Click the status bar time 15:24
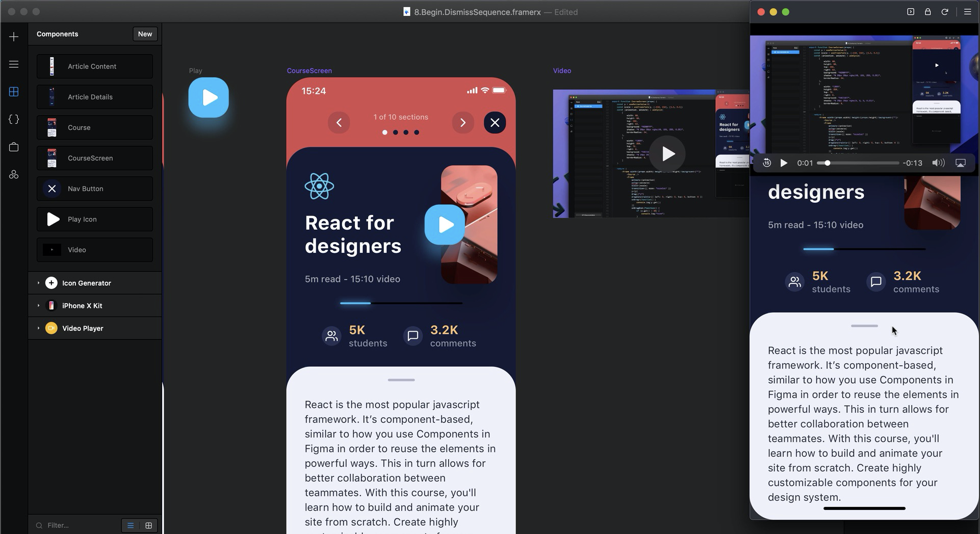The image size is (980, 534). 314,91
